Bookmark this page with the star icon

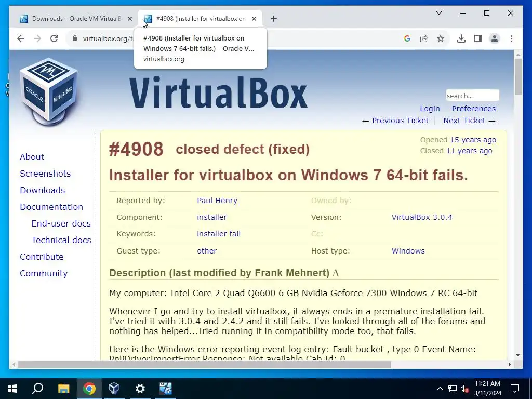click(441, 38)
